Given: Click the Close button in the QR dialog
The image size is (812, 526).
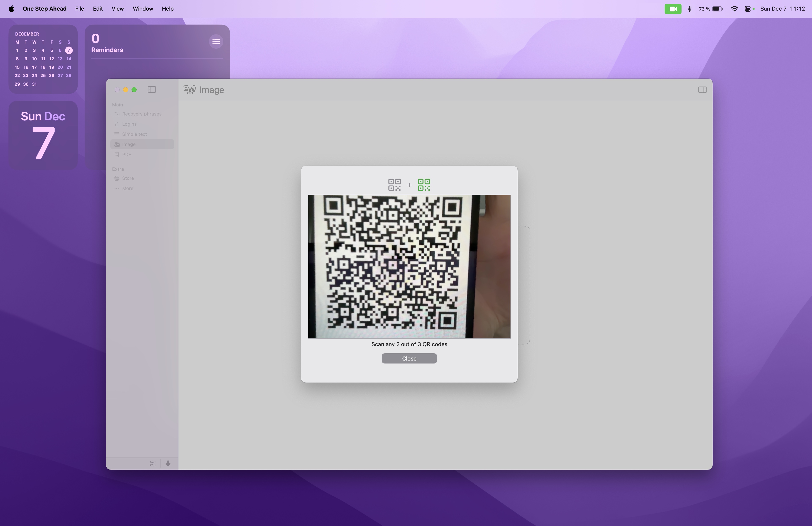Looking at the screenshot, I should [x=409, y=358].
